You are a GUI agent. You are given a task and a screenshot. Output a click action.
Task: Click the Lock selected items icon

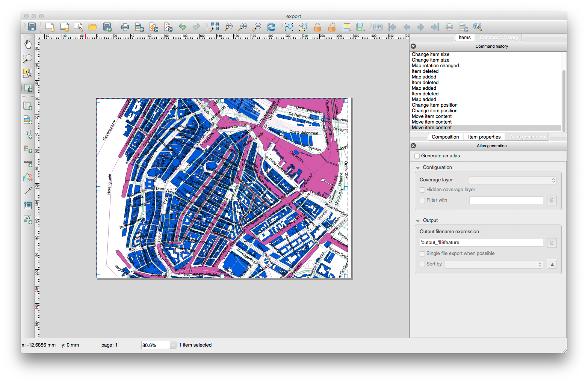(x=317, y=27)
